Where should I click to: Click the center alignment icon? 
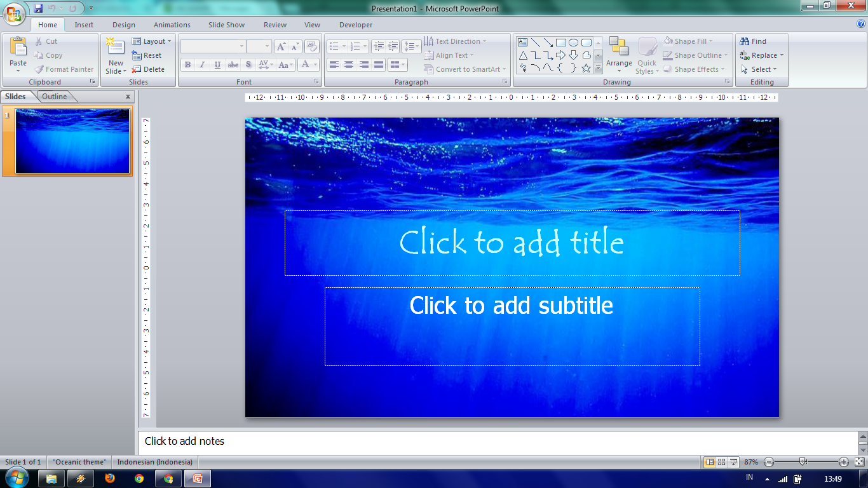pyautogui.click(x=349, y=64)
